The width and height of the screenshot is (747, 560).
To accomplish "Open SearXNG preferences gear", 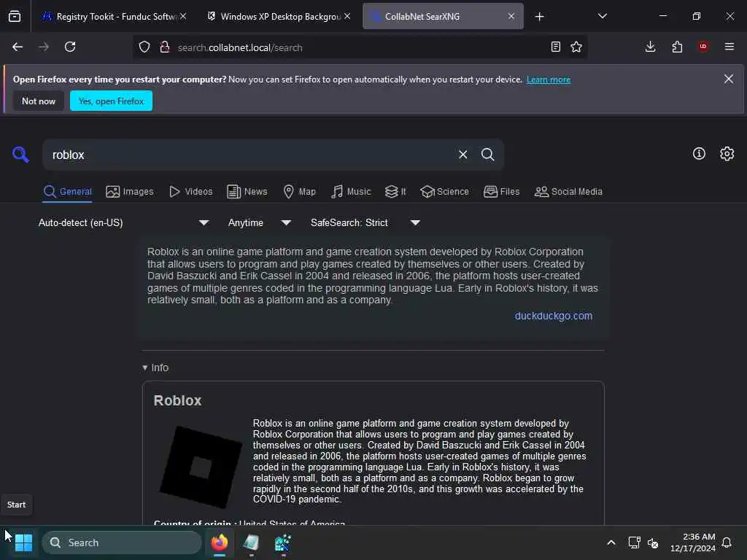I will (x=727, y=153).
